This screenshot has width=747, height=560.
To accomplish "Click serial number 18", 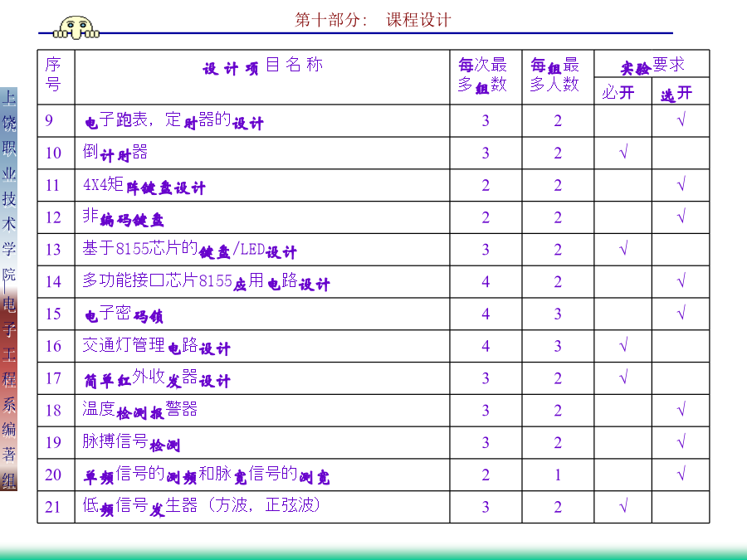I will 53,411.
